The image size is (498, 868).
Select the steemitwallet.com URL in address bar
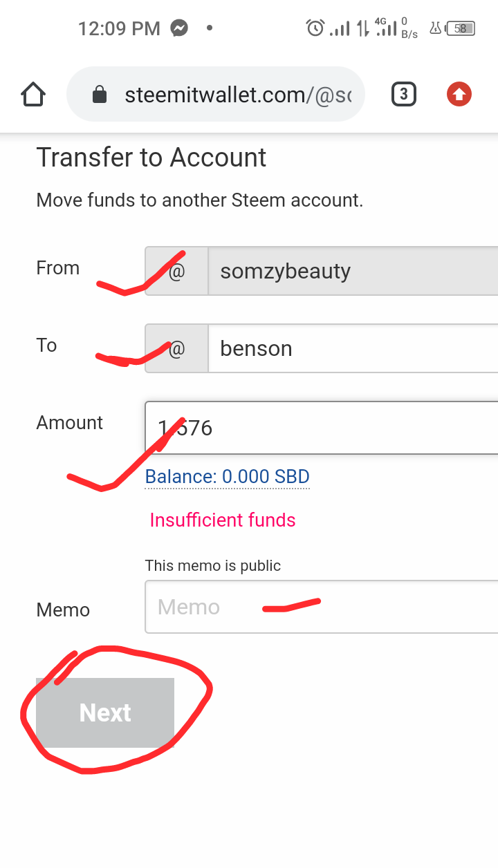coord(238,95)
